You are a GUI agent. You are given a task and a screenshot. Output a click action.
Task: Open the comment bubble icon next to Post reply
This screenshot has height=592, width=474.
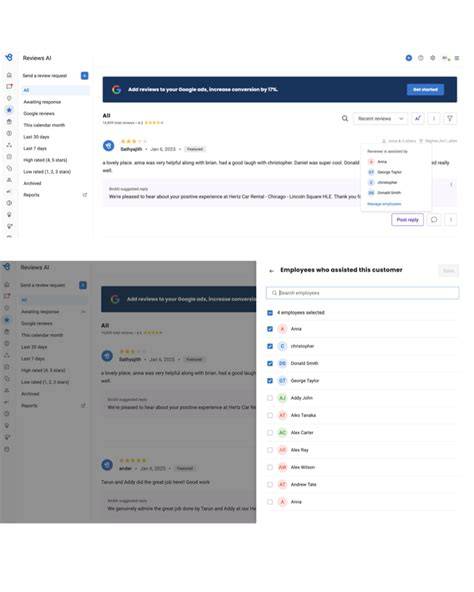(x=434, y=220)
